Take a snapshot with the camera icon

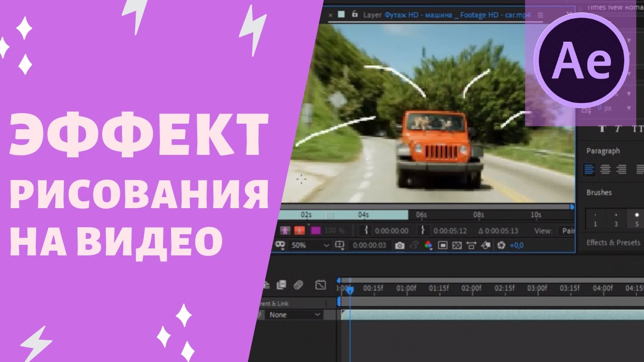[x=399, y=245]
